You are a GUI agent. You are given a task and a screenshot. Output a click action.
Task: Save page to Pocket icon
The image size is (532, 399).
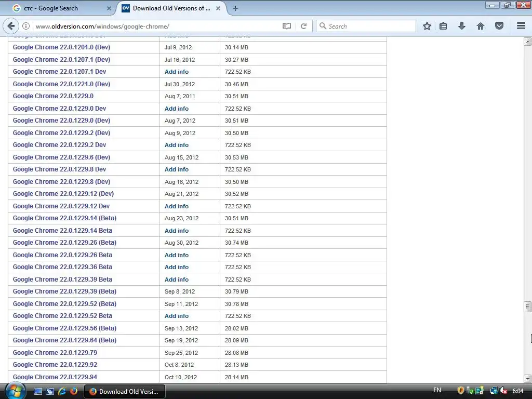pyautogui.click(x=499, y=26)
